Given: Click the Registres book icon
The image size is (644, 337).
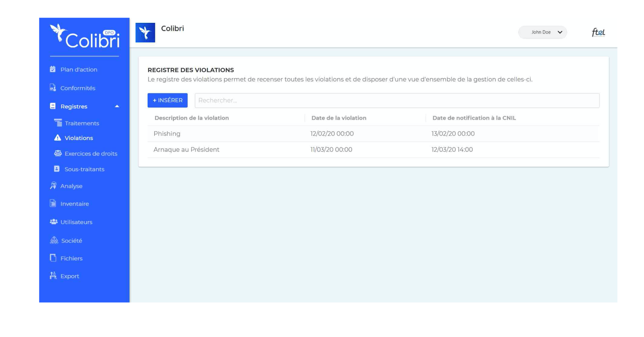Looking at the screenshot, I should click(x=53, y=106).
